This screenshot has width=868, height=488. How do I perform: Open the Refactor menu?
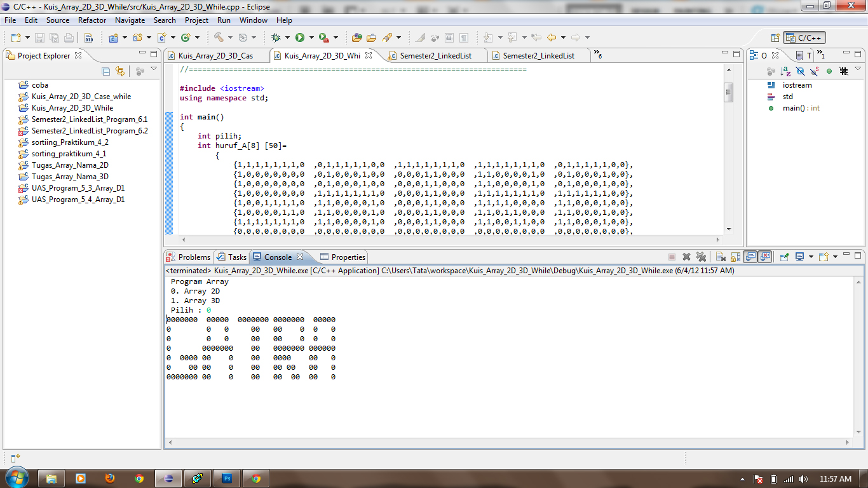[92, 20]
